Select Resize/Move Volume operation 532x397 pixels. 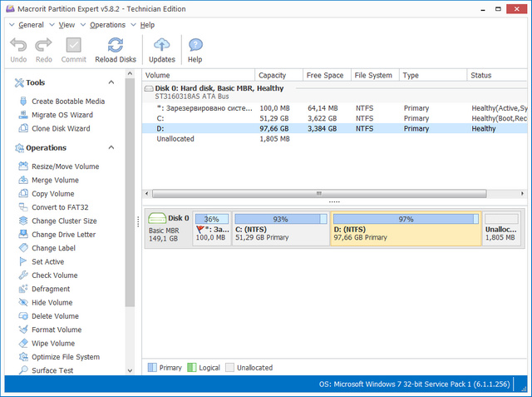(65, 166)
